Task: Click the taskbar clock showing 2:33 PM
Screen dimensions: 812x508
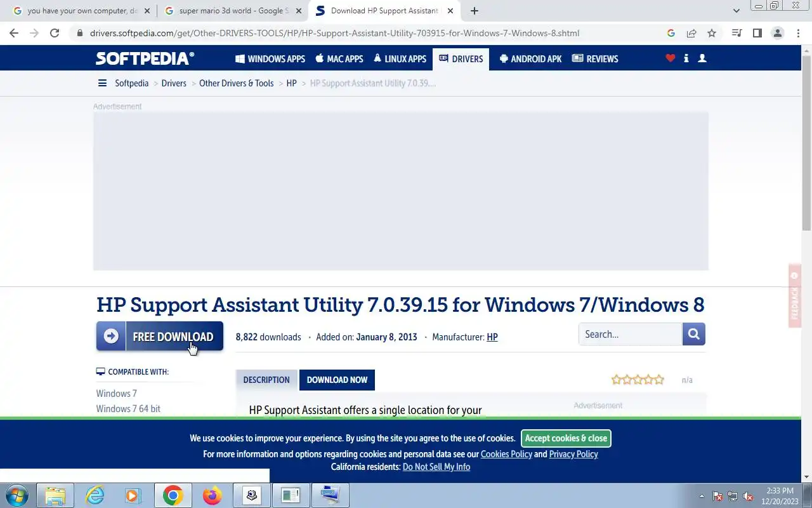Action: point(780,496)
